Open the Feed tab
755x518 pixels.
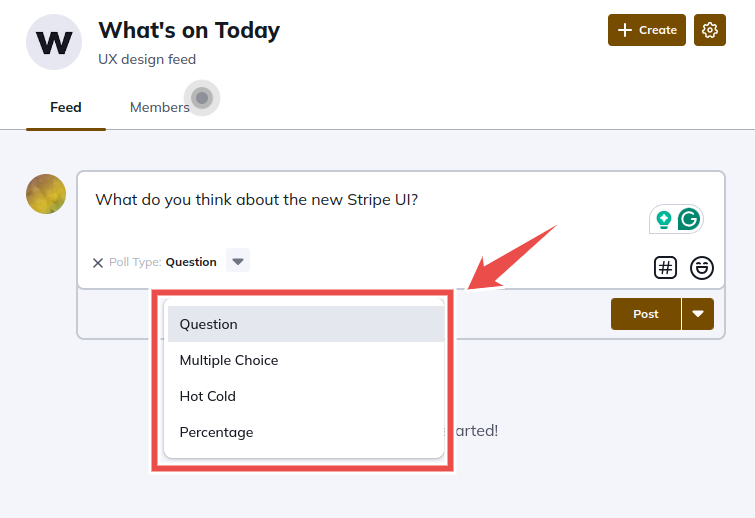(66, 107)
